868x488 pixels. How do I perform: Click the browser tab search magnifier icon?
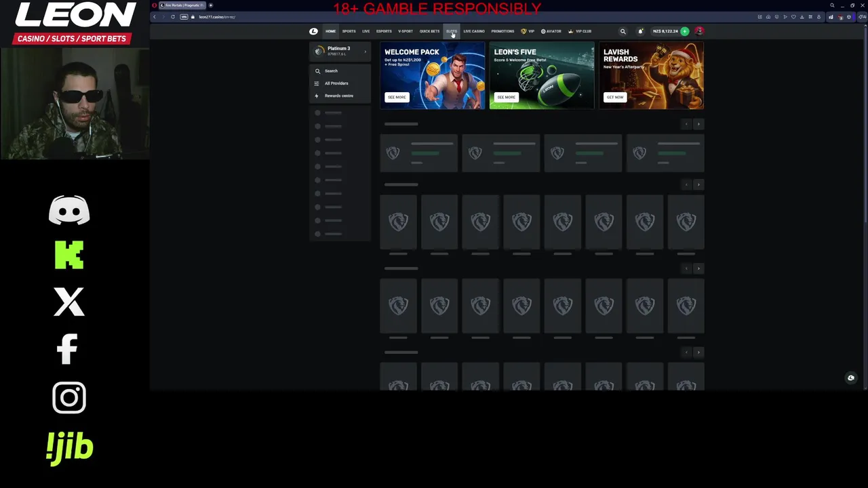pos(832,5)
